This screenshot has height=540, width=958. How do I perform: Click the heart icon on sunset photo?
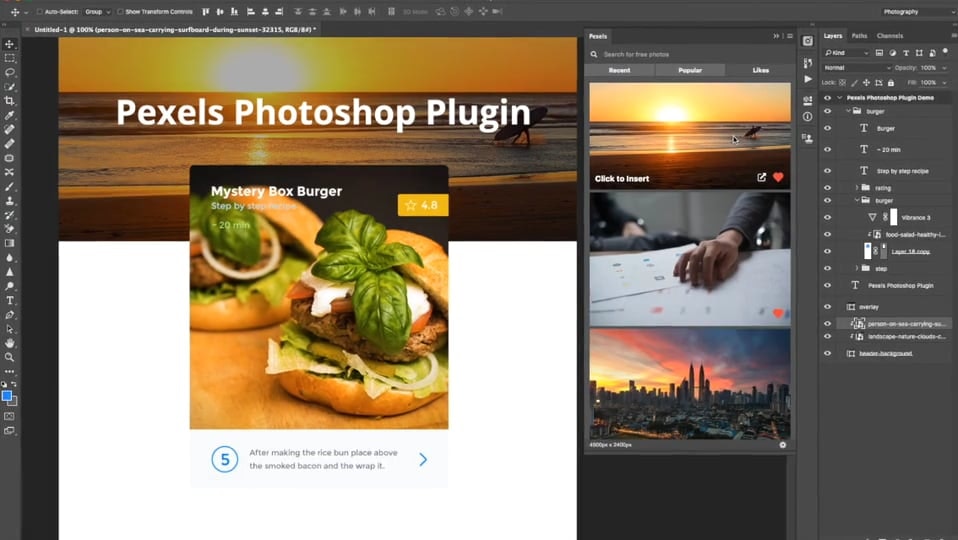click(778, 177)
